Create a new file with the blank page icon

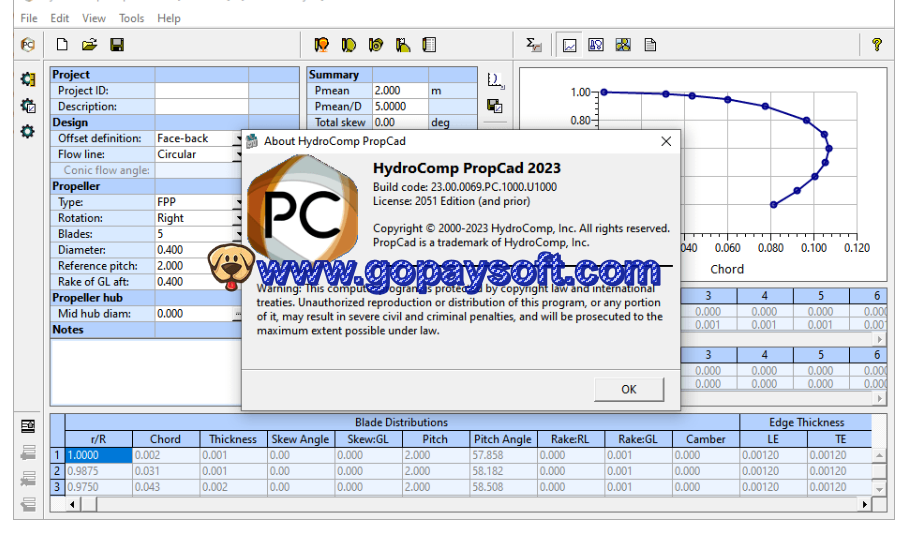tap(62, 44)
